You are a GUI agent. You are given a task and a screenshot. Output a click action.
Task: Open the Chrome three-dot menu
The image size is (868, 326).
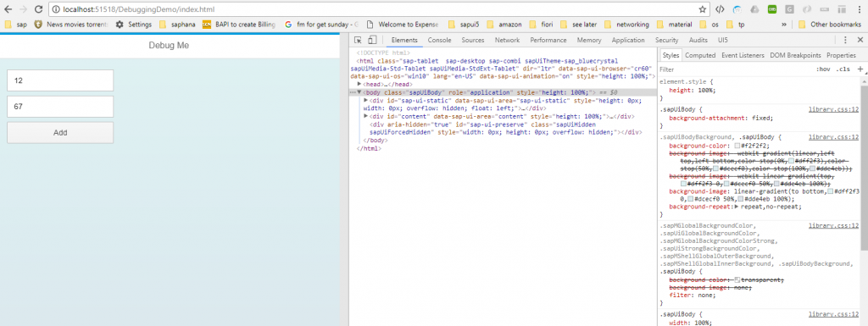(x=860, y=9)
